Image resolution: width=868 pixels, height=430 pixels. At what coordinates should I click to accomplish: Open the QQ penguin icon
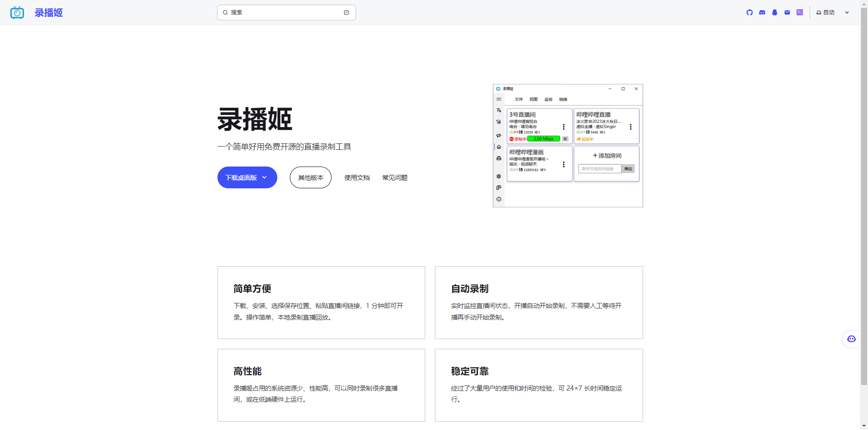pyautogui.click(x=775, y=13)
